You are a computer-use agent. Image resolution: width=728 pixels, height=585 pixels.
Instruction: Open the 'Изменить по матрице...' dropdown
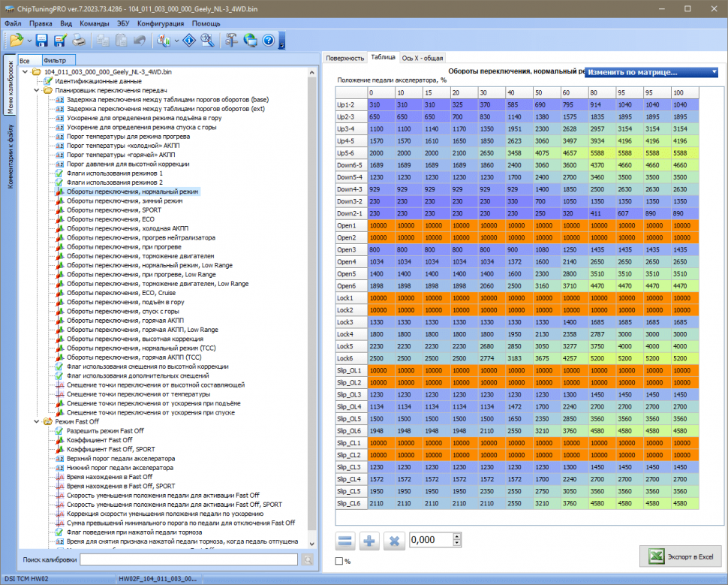651,72
